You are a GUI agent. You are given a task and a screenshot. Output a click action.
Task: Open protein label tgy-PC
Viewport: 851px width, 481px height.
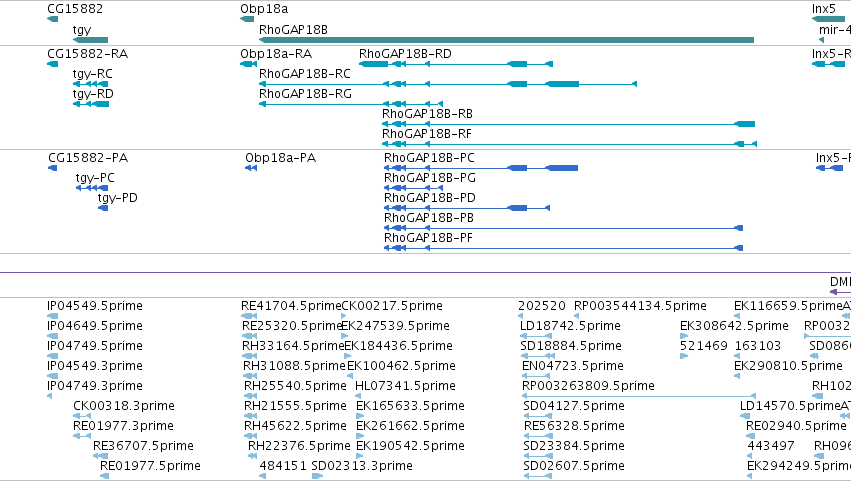click(x=96, y=178)
